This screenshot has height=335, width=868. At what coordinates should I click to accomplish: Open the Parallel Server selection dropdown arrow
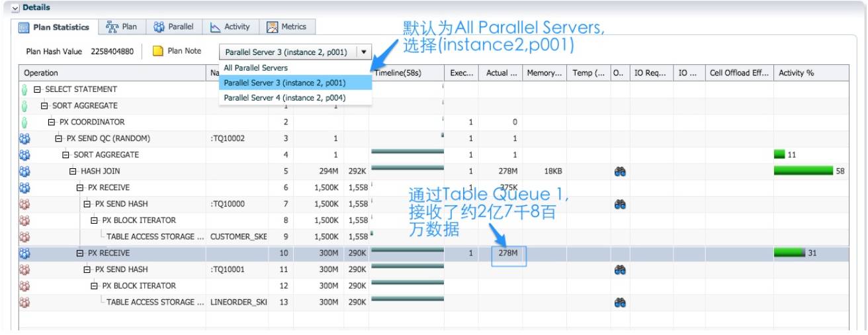(x=363, y=52)
